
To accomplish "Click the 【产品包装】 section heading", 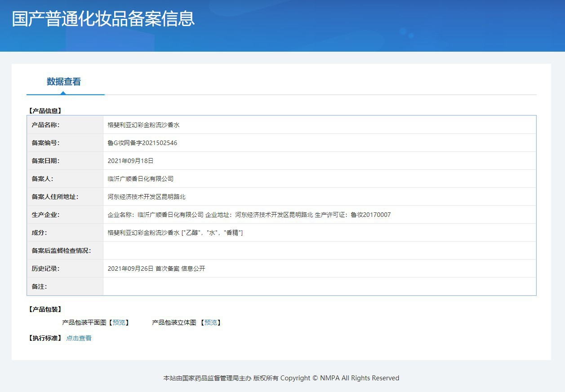I will 45,309.
